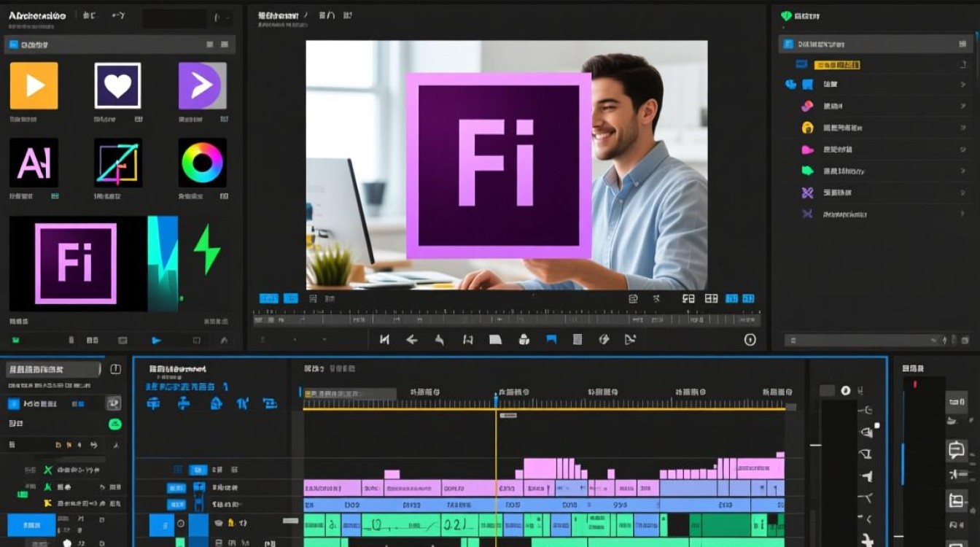Select the purple arrow icon in the media bin
This screenshot has height=547, width=980.
click(x=202, y=85)
